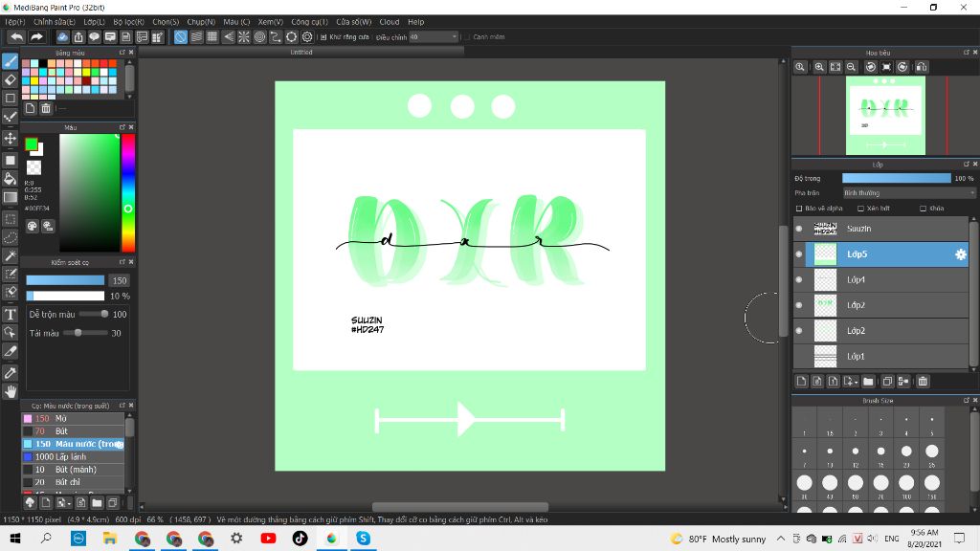Open the Pha trộn blend mode dropdown
This screenshot has width=980, height=551.
point(908,193)
